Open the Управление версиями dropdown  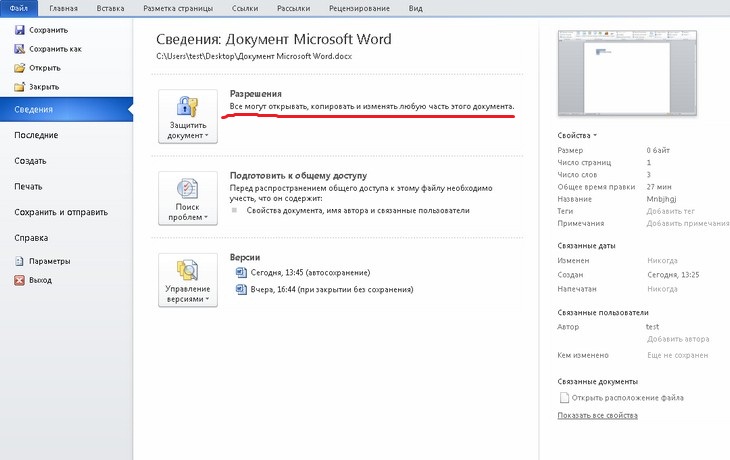[188, 280]
